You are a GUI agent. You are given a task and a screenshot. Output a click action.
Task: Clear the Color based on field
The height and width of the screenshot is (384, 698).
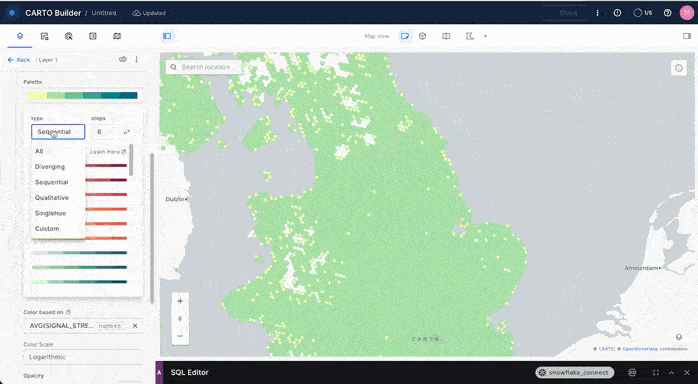pos(135,326)
